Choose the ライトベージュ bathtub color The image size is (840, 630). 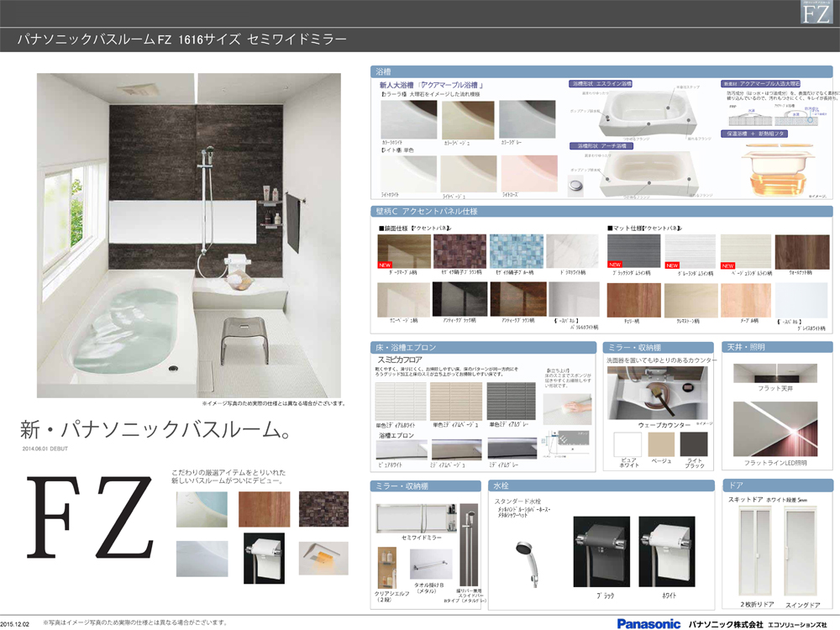pyautogui.click(x=468, y=174)
